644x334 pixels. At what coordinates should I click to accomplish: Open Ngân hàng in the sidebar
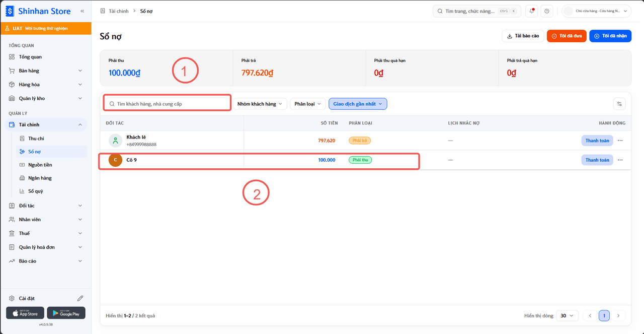pos(51,178)
